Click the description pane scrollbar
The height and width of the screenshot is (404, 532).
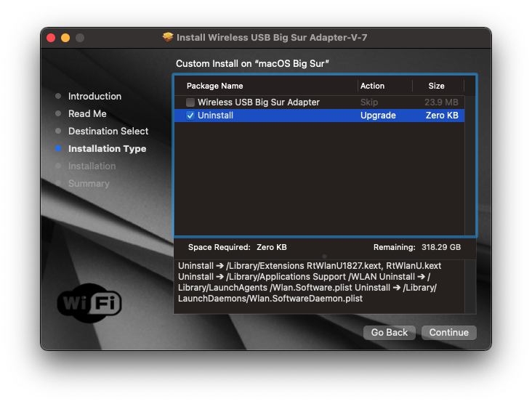tap(470, 286)
